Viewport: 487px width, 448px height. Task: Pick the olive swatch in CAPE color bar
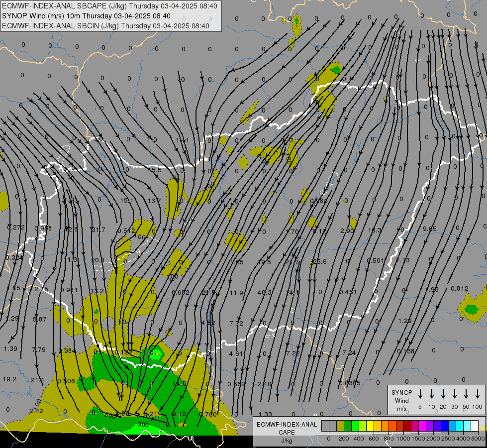point(340,426)
